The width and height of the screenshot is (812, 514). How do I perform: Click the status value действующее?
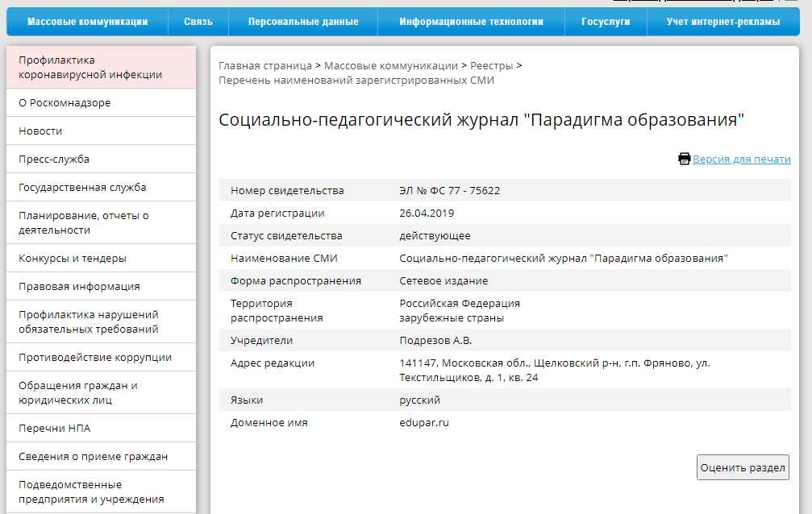[x=435, y=235]
